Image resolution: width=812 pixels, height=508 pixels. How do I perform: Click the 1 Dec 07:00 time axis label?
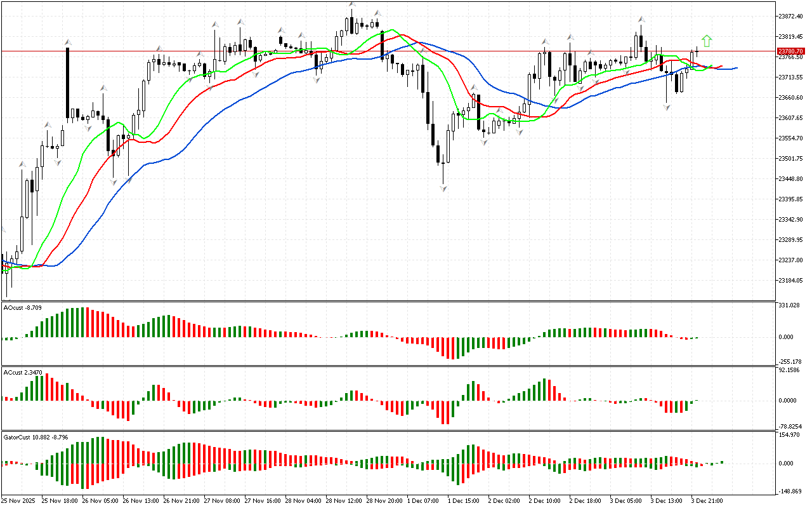coord(422,501)
